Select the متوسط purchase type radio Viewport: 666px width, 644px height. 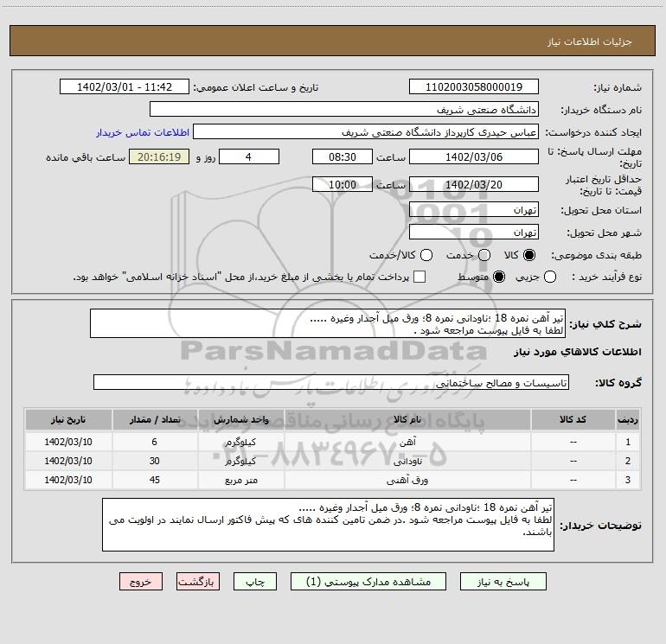tap(499, 277)
